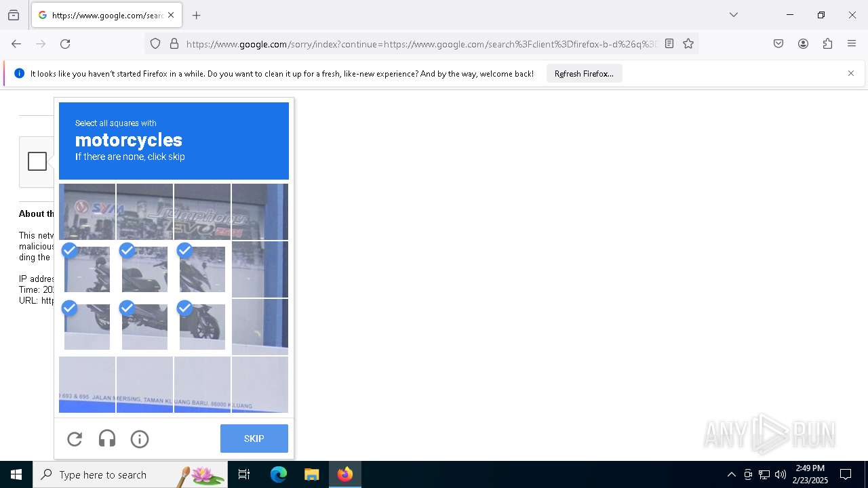Open captcha help info icon

140,439
